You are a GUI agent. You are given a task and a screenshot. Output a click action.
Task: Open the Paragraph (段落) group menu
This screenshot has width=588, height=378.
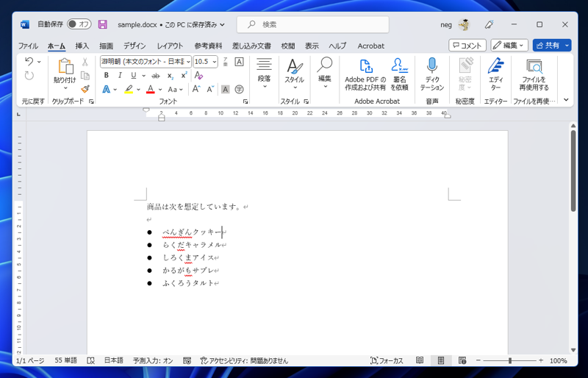coord(264,74)
